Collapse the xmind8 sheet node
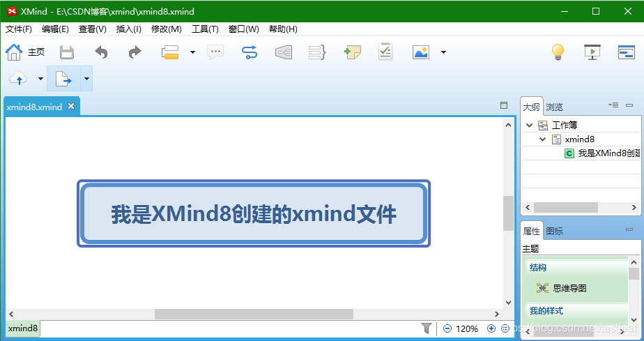The height and width of the screenshot is (341, 644). pos(542,139)
